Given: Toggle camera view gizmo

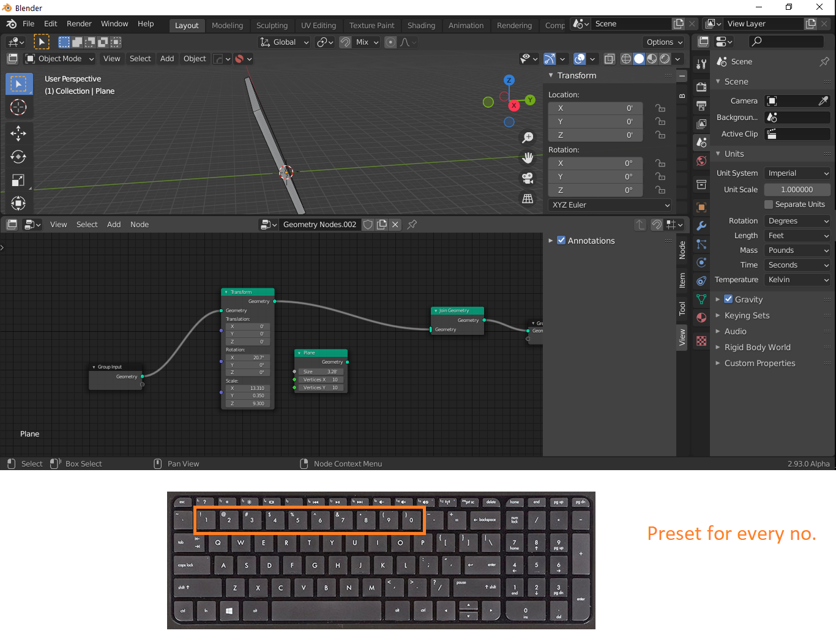Looking at the screenshot, I should pyautogui.click(x=527, y=178).
